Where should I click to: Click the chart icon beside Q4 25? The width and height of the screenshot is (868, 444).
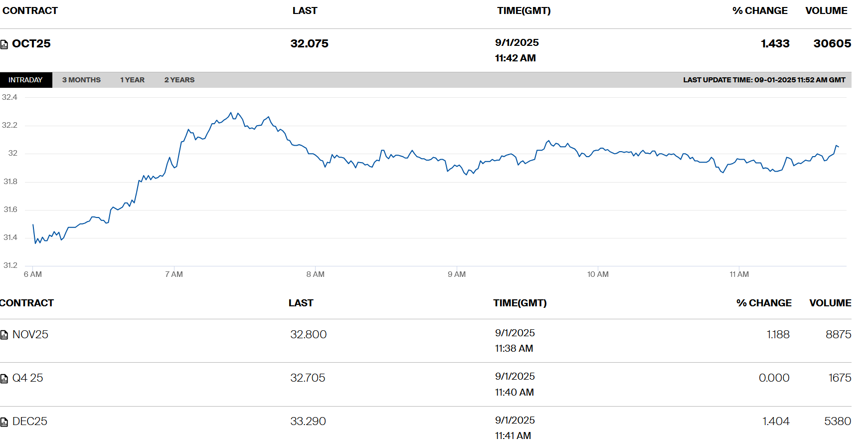4,379
